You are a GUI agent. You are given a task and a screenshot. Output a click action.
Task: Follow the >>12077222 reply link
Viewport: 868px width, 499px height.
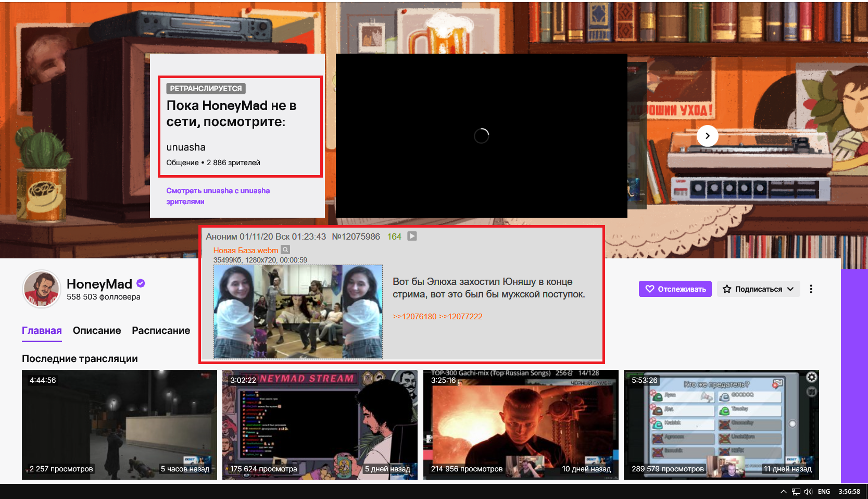[x=460, y=316]
